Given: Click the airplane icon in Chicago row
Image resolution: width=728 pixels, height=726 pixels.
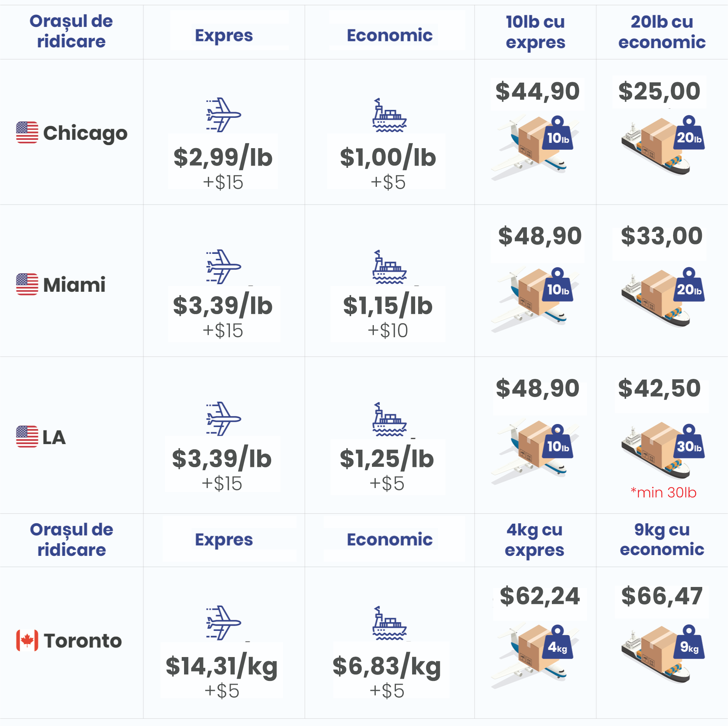Looking at the screenshot, I should [x=223, y=115].
